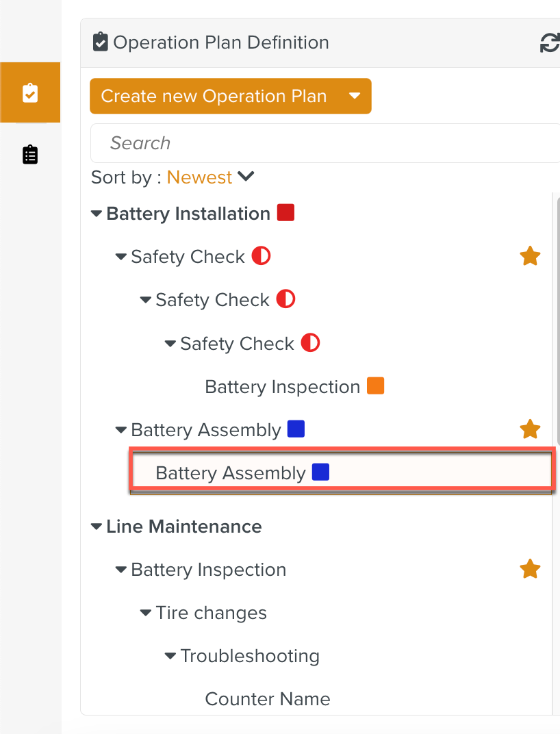Open the clipboard-list sidebar icon
Image resolution: width=560 pixels, height=734 pixels.
pos(30,155)
